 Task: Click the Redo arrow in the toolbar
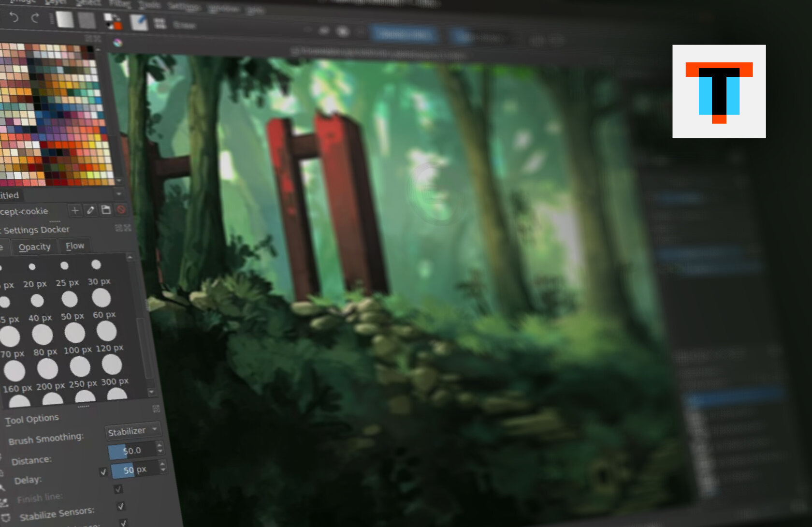tap(35, 18)
